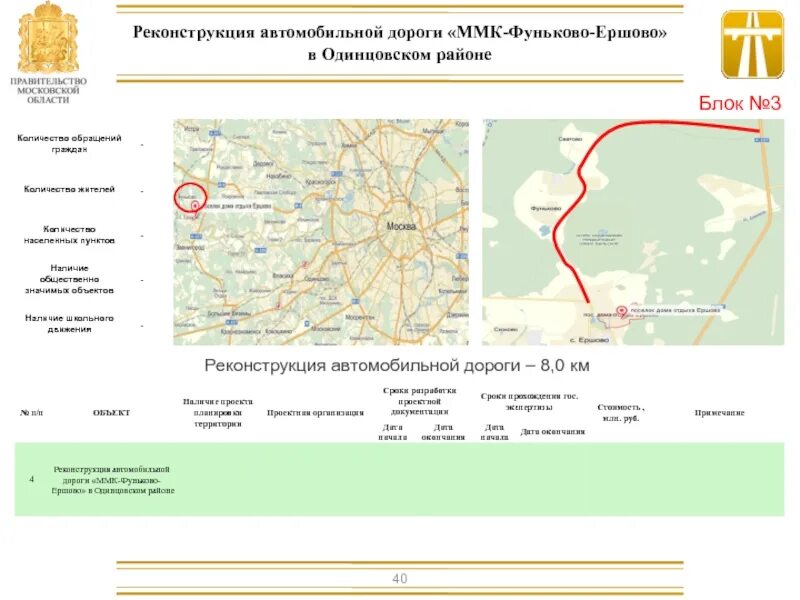
Task: Click 'Наличие проекта планировки территории' header
Action: click(x=218, y=412)
